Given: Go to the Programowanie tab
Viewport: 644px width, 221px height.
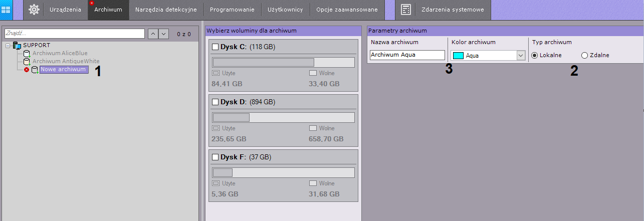Looking at the screenshot, I should (232, 10).
